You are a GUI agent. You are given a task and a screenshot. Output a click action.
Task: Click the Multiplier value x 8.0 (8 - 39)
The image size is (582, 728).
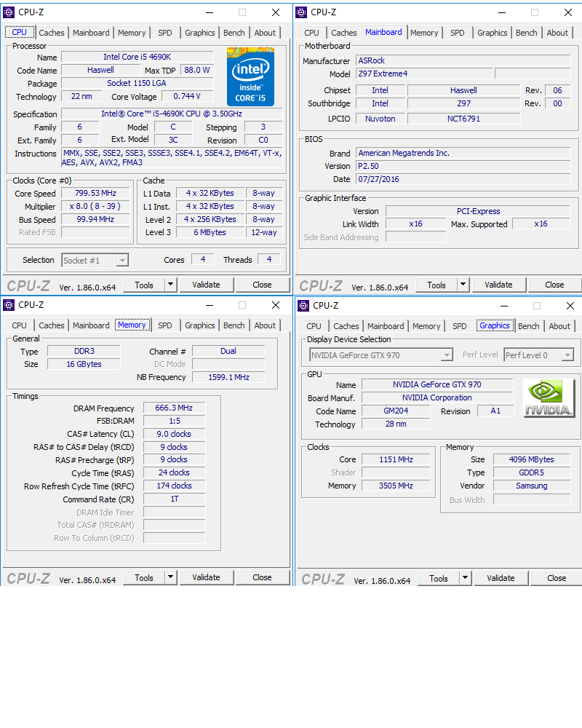pyautogui.click(x=95, y=206)
